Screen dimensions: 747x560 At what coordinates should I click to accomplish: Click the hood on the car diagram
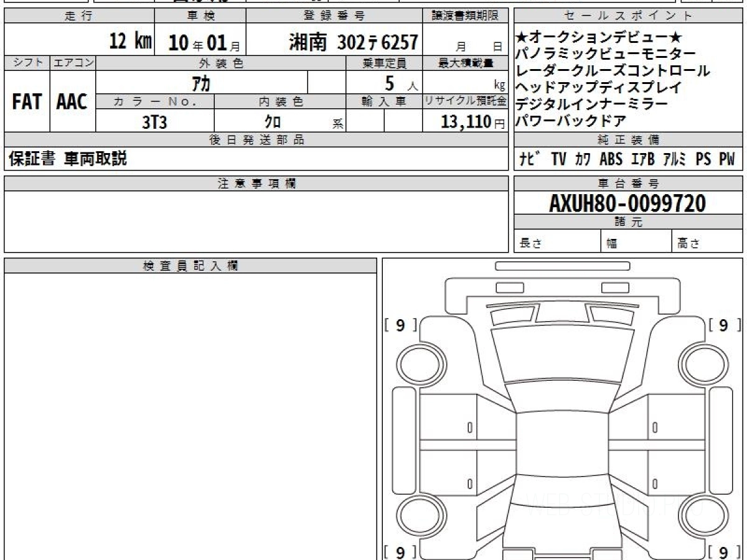point(561,353)
